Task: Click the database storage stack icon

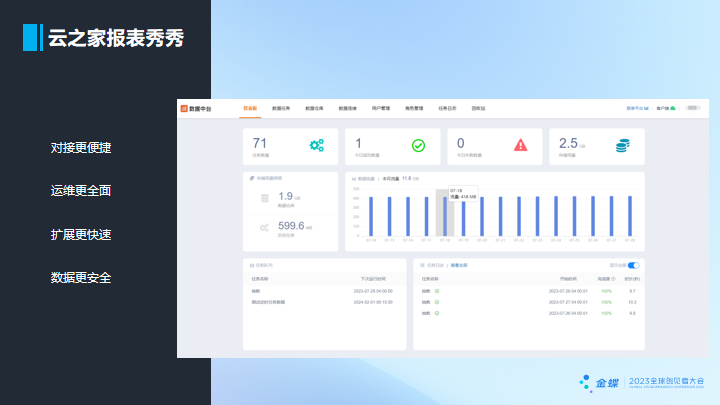Action: tap(622, 145)
